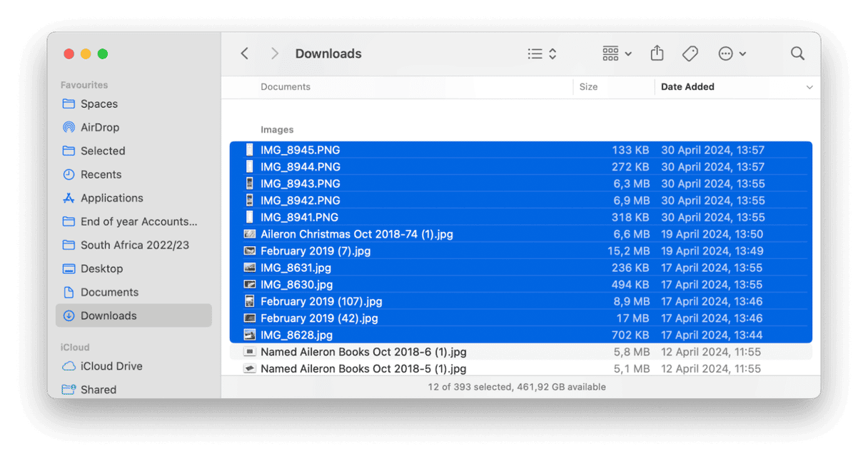Open the Tags icon in the toolbar
Screen dimensions: 868x461
pyautogui.click(x=690, y=53)
